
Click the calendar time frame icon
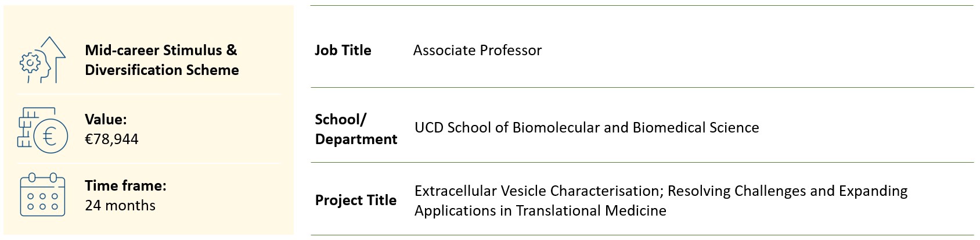click(x=42, y=196)
